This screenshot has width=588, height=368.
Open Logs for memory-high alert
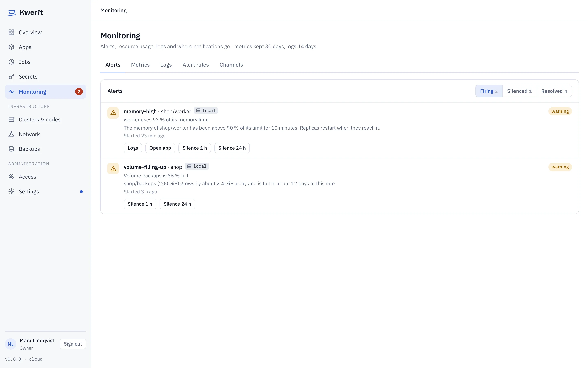133,148
